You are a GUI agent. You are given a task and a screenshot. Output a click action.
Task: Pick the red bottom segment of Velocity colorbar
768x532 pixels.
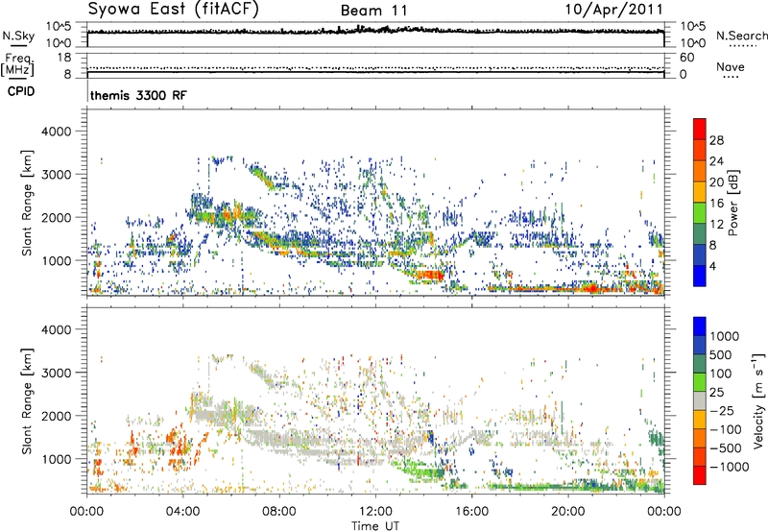[x=700, y=475]
